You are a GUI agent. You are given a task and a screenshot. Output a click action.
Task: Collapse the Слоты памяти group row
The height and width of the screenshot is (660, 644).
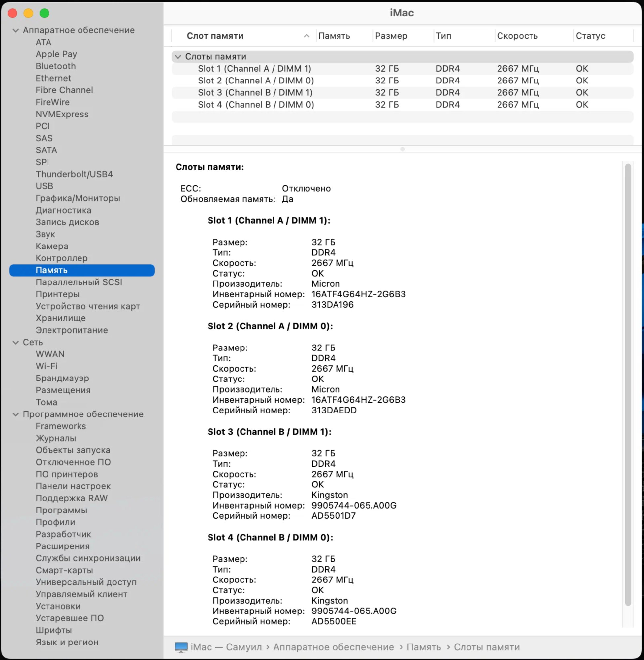178,57
